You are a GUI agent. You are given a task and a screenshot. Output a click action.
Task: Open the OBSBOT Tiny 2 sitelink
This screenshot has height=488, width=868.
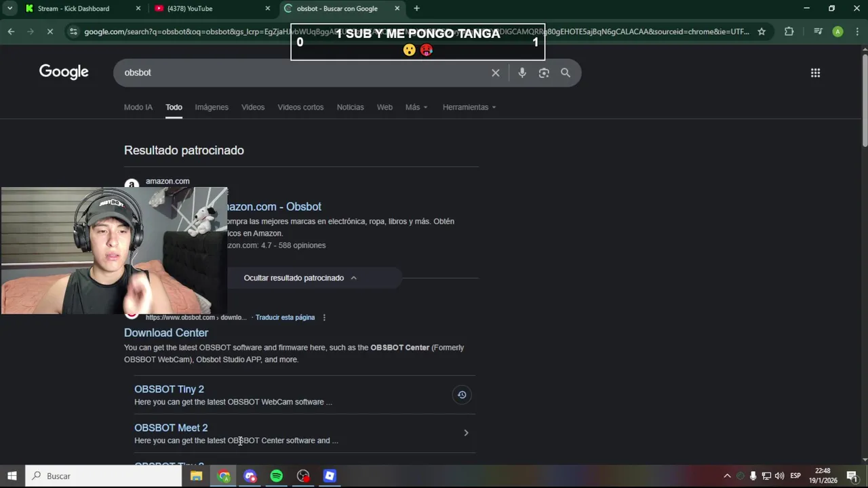[169, 389]
